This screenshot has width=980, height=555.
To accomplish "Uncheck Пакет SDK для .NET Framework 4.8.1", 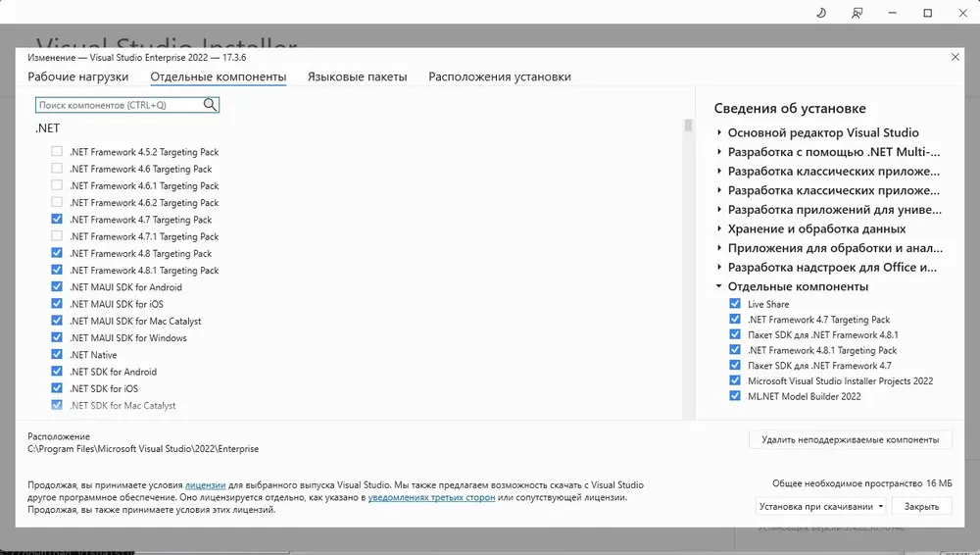I will pyautogui.click(x=735, y=334).
